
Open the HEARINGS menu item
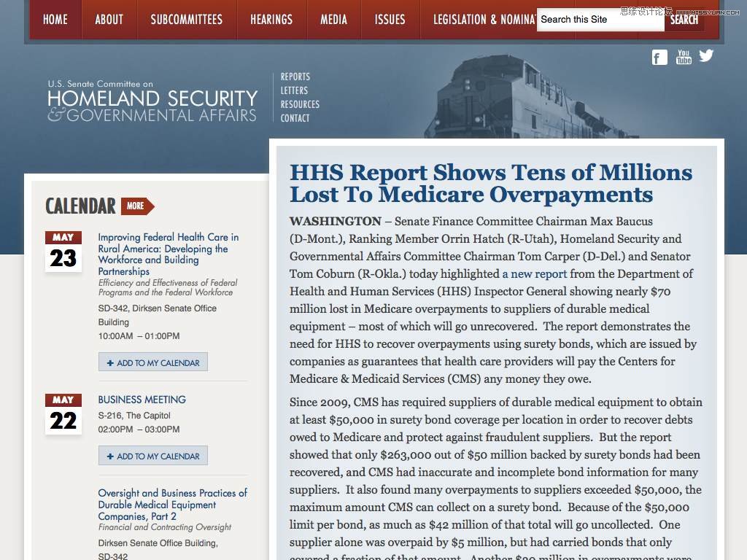pyautogui.click(x=271, y=20)
